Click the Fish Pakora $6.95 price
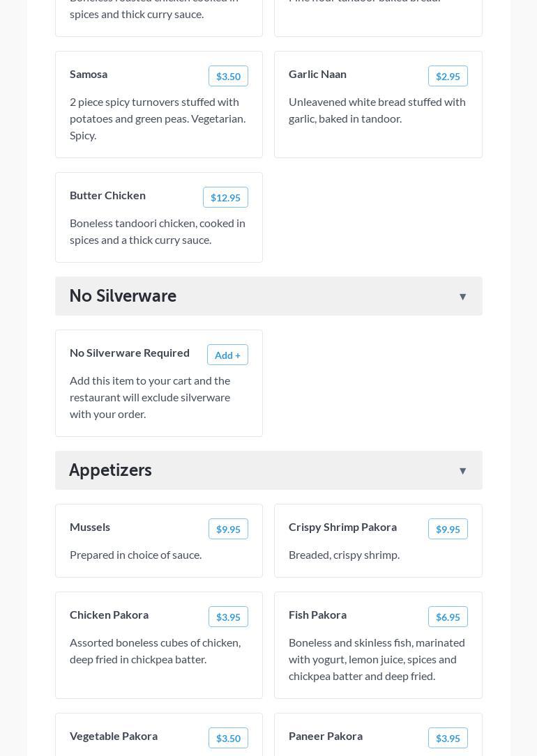Screen dimensions: 537x756 point(448,617)
